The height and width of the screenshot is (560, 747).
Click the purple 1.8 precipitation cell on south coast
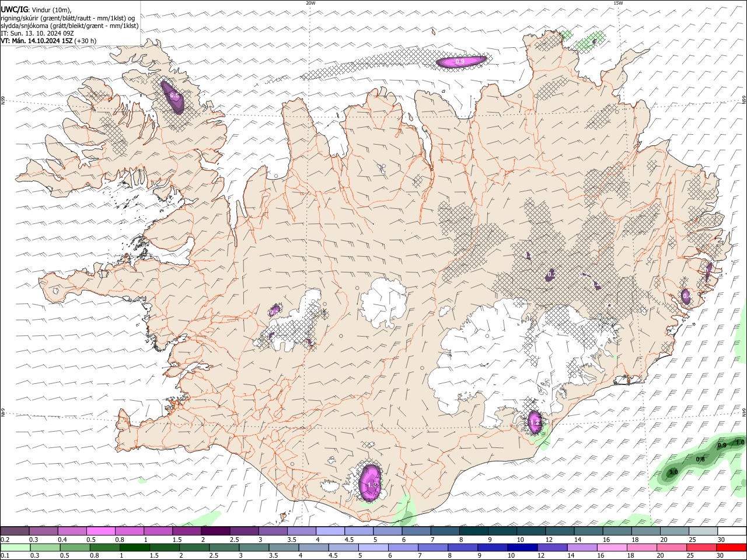tap(371, 482)
